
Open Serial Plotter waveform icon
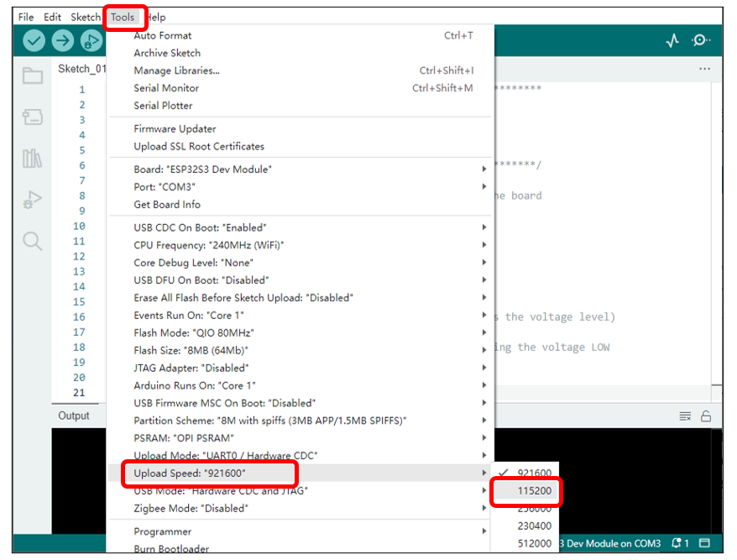(672, 41)
